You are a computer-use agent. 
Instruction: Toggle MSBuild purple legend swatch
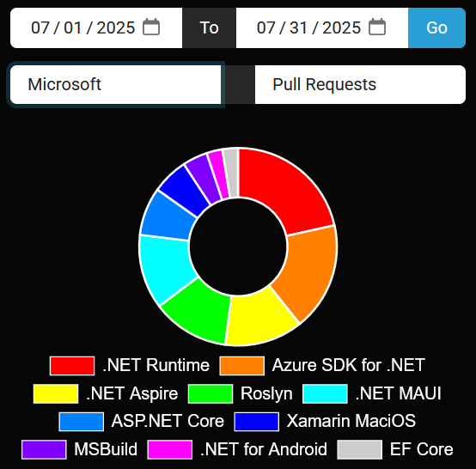44,449
